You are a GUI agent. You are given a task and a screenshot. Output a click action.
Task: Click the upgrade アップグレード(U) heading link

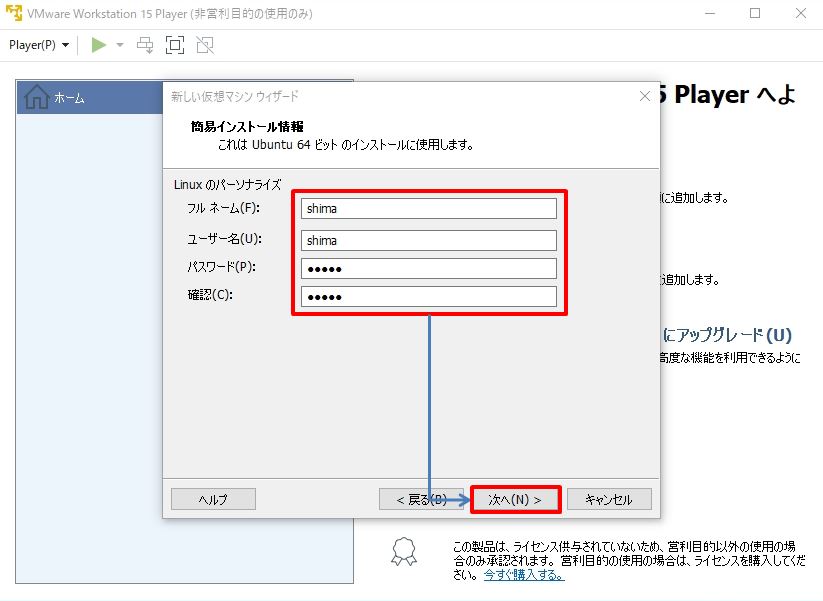727,335
